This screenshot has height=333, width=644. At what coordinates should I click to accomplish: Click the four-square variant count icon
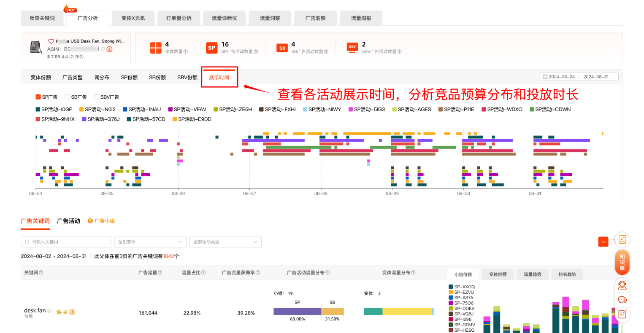pyautogui.click(x=156, y=48)
